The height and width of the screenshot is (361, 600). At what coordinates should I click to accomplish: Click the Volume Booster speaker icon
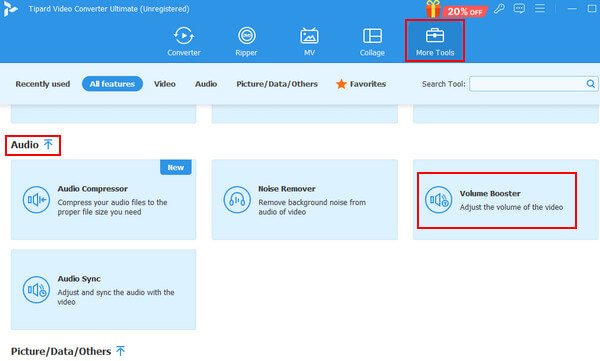[439, 199]
